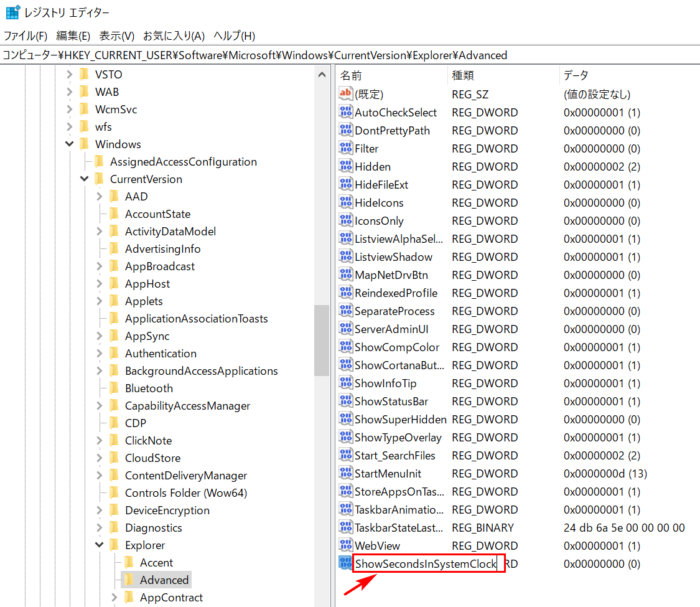The image size is (700, 607).
Task: Click the StartMenuInit value icon
Action: (345, 473)
